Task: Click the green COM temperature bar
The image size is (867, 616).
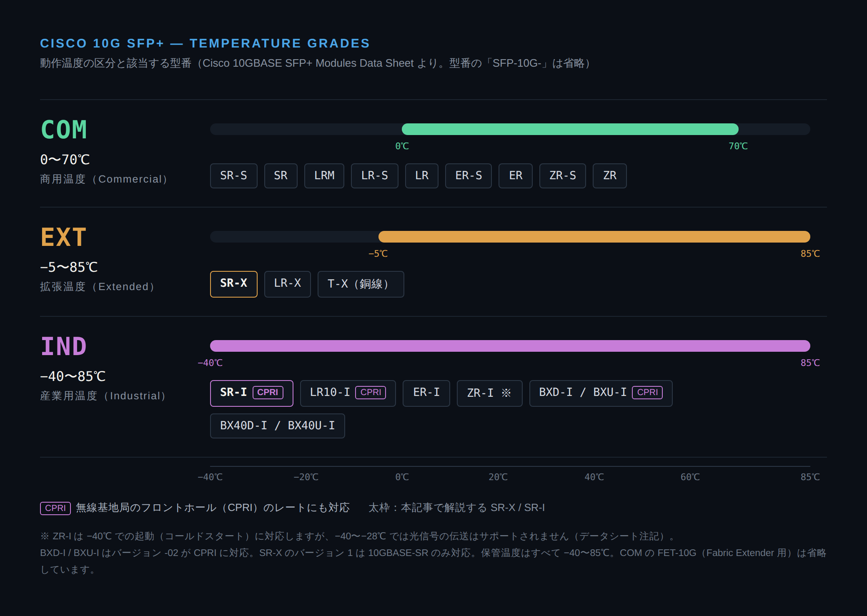Action: tap(570, 129)
